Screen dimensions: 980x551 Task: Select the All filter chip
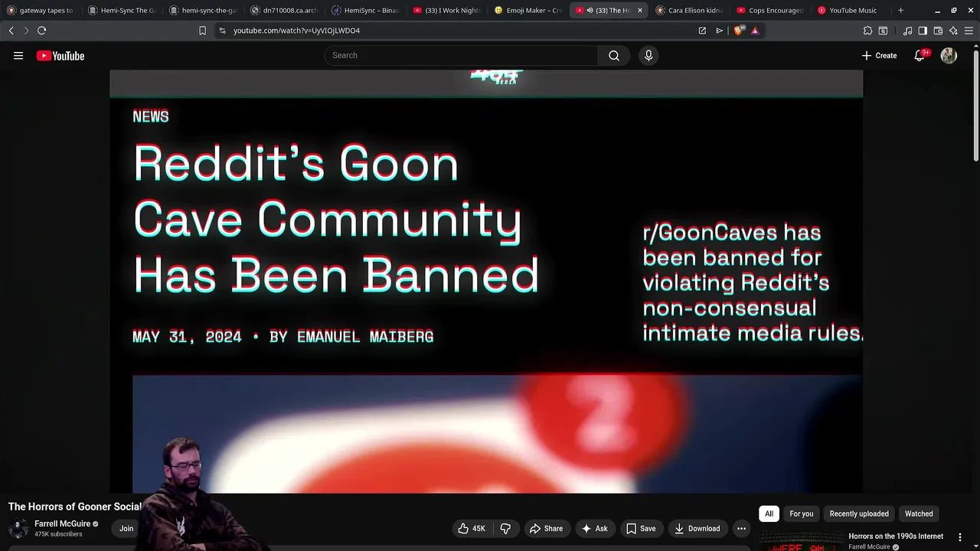point(769,514)
